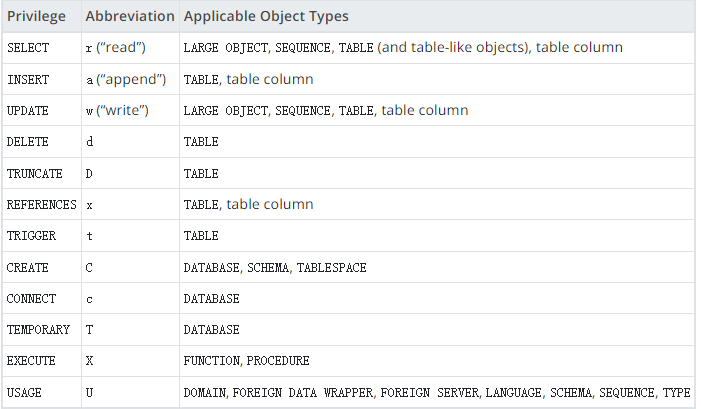Click the Privilege column header
Viewport: 701px width, 409px height.
[x=37, y=17]
